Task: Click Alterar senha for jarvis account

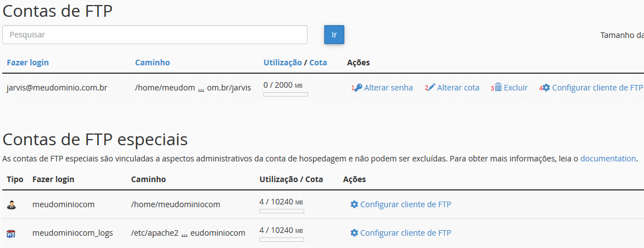Action: (x=388, y=88)
